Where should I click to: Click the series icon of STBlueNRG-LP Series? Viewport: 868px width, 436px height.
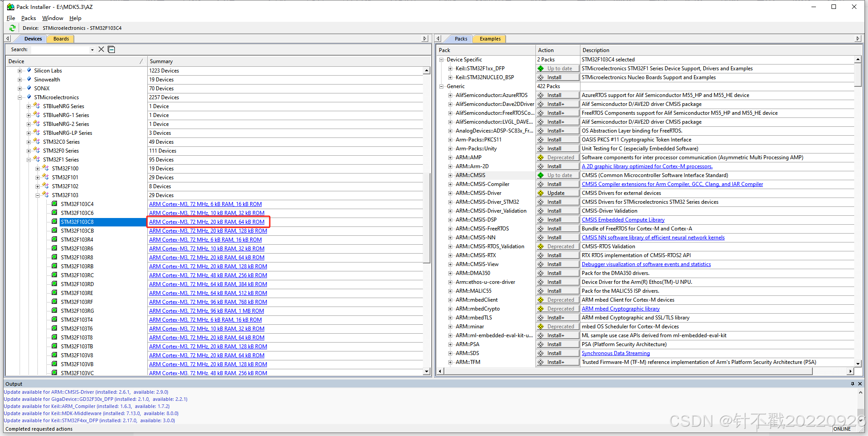click(x=37, y=133)
